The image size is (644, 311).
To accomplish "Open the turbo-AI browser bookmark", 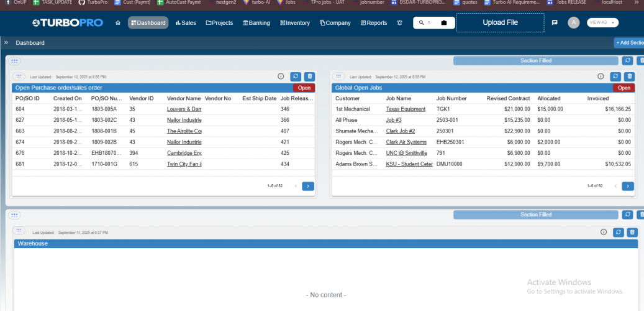I will coord(256,2).
